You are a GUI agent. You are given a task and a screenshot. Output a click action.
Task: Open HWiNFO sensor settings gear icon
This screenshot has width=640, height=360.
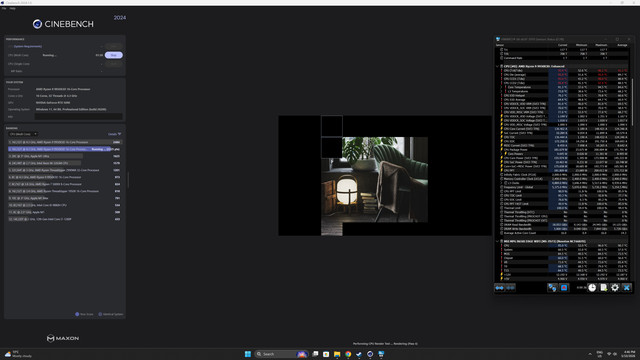click(x=615, y=288)
